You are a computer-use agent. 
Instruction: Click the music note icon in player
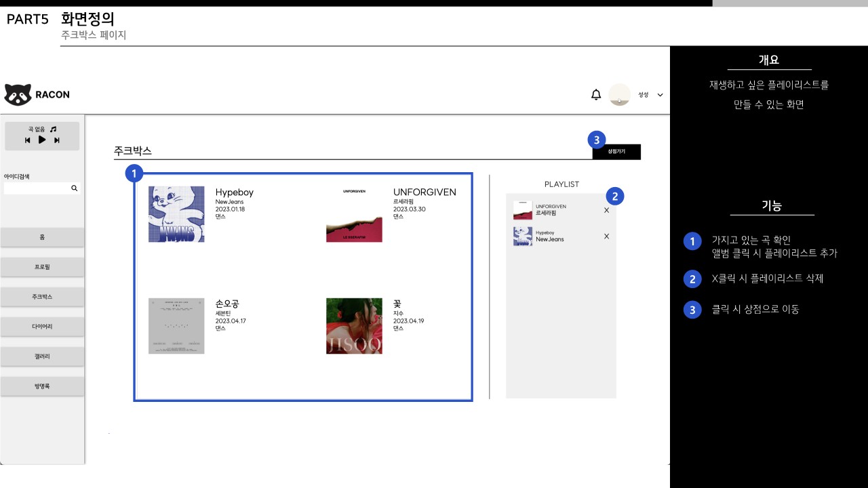(x=54, y=129)
